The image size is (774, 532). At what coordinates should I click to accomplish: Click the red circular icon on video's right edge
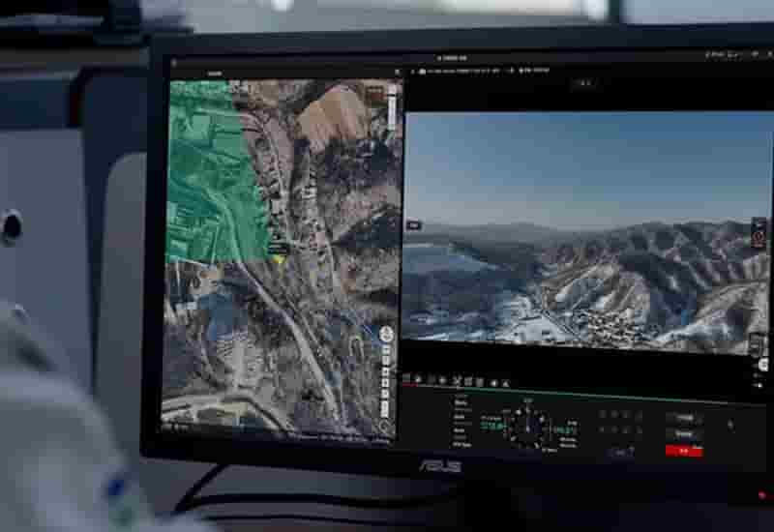[759, 239]
